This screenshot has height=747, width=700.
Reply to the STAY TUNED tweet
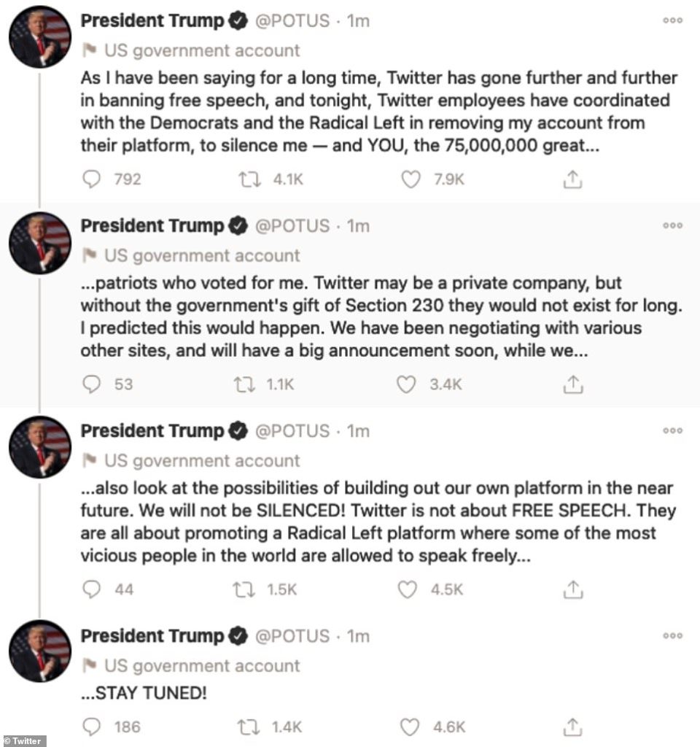tap(91, 727)
